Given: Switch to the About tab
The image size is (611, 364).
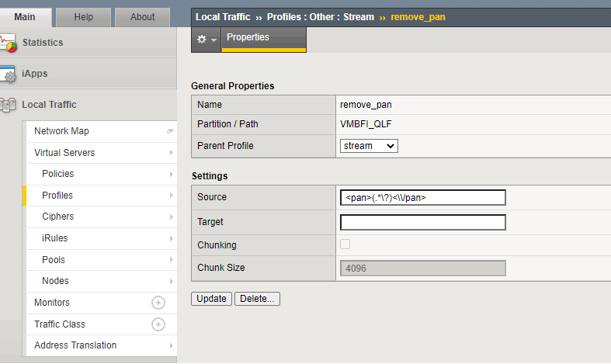Looking at the screenshot, I should pos(142,16).
